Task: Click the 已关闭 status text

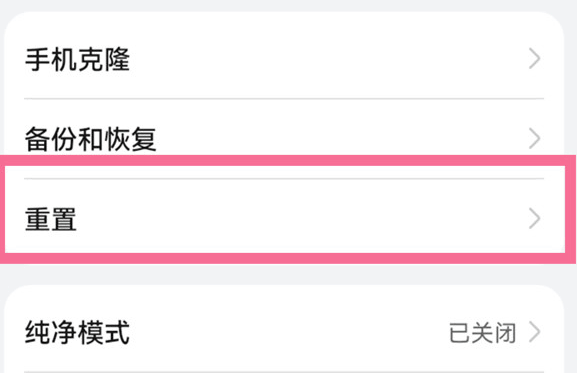Action: [482, 333]
